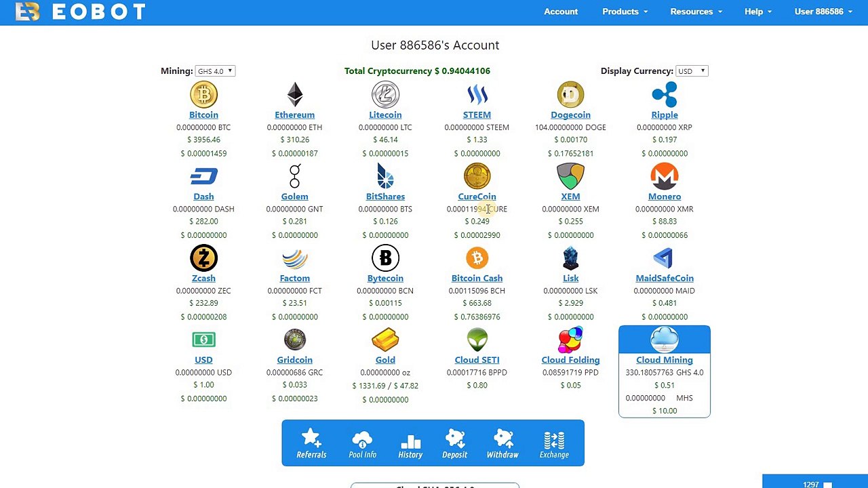Click the EOBOT logo
The image size is (868, 488).
pyautogui.click(x=80, y=12)
